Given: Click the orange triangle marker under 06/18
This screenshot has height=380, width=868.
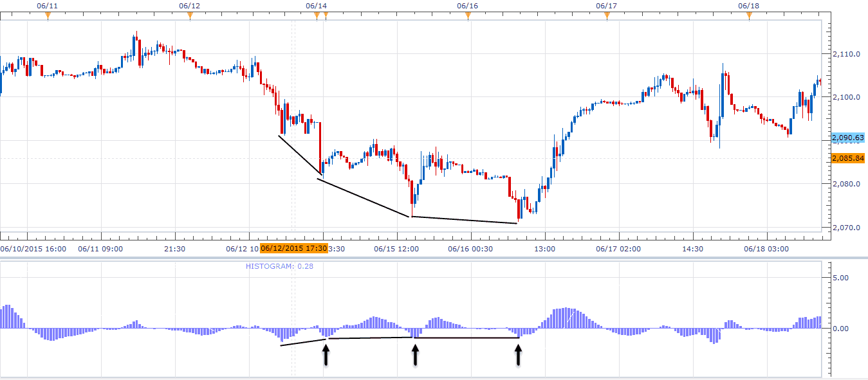Looking at the screenshot, I should point(749,16).
